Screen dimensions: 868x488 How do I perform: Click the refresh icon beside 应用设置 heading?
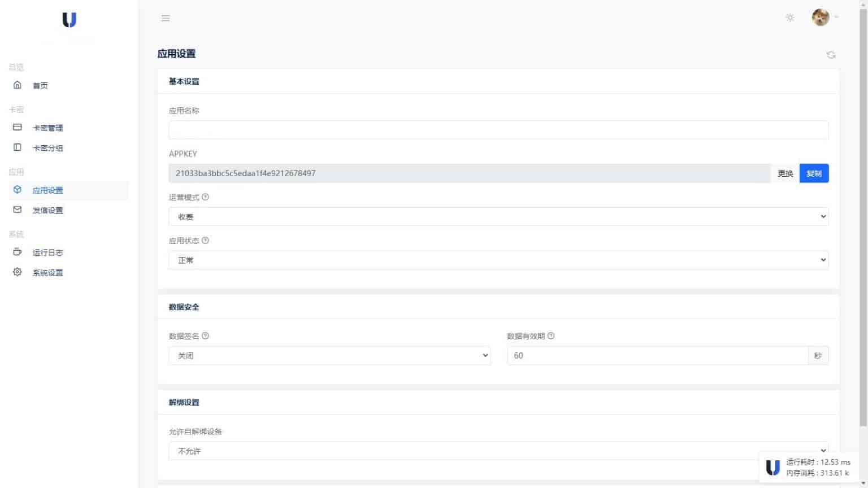831,55
